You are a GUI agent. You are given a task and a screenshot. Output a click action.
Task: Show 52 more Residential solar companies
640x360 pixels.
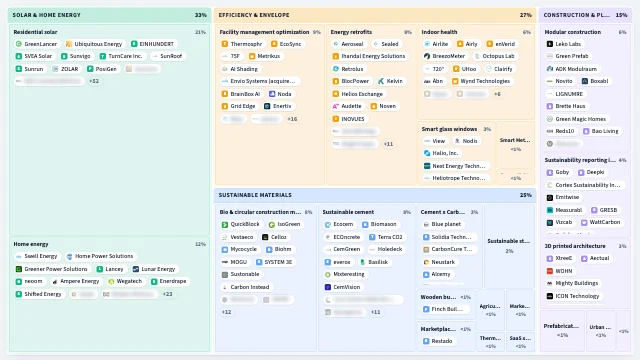(94, 81)
